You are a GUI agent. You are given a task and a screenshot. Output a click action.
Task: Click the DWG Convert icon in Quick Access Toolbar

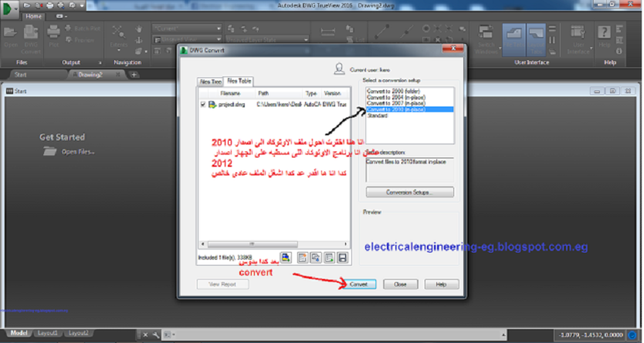39,5
